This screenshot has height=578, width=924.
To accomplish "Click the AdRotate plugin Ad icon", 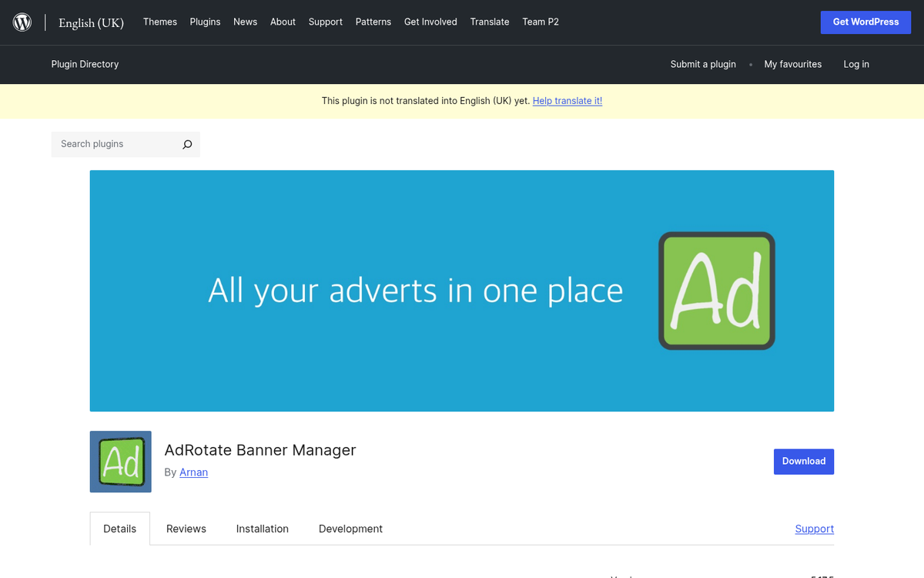I will tap(120, 462).
